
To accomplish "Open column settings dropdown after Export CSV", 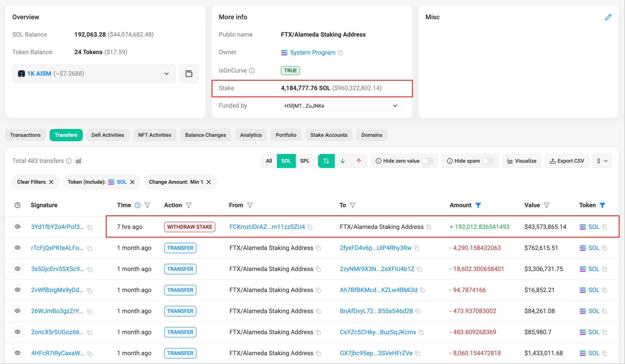I will 602,161.
